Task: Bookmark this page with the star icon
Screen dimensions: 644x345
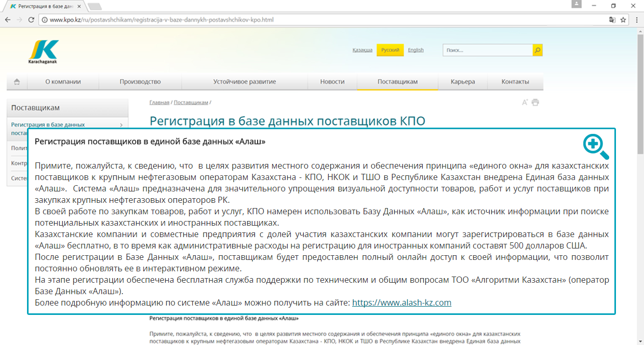Action: click(x=623, y=20)
